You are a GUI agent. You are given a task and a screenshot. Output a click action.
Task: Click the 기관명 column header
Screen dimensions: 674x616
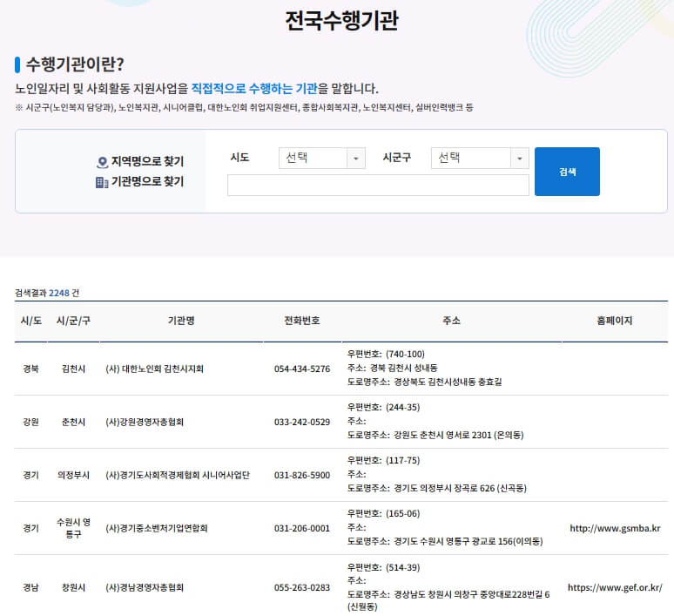pos(181,321)
